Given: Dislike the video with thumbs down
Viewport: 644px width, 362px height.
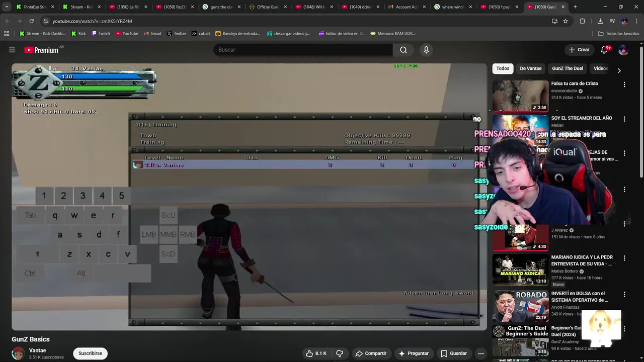Looking at the screenshot, I should [340, 353].
